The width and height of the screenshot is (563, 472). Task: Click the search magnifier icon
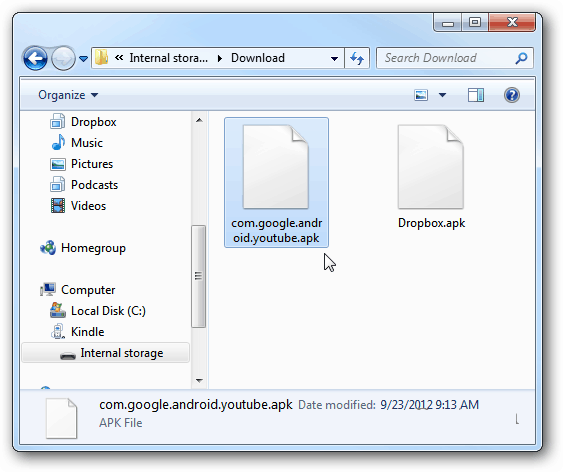point(521,58)
